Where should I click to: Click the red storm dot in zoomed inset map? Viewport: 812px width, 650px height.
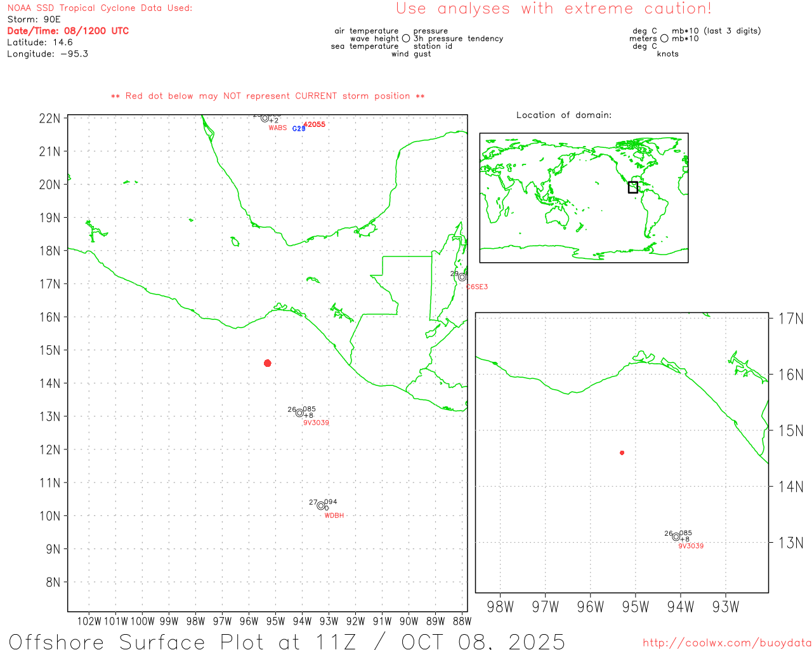coord(622,453)
